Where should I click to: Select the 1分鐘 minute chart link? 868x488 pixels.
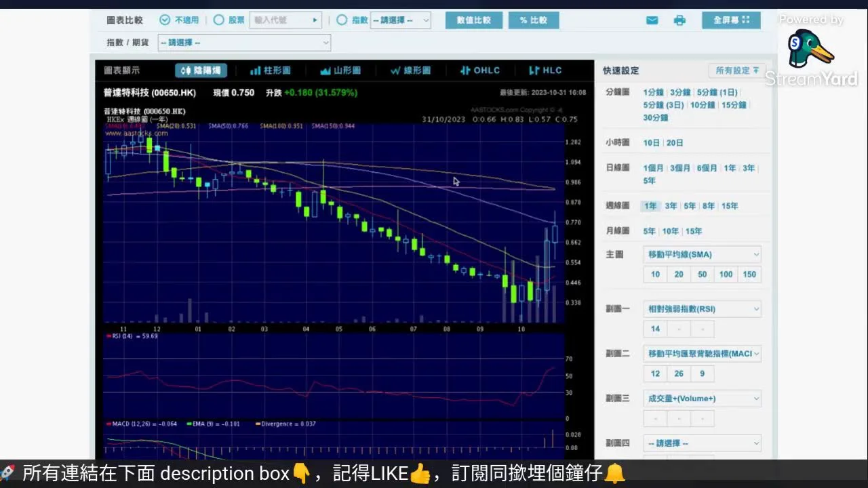(653, 92)
